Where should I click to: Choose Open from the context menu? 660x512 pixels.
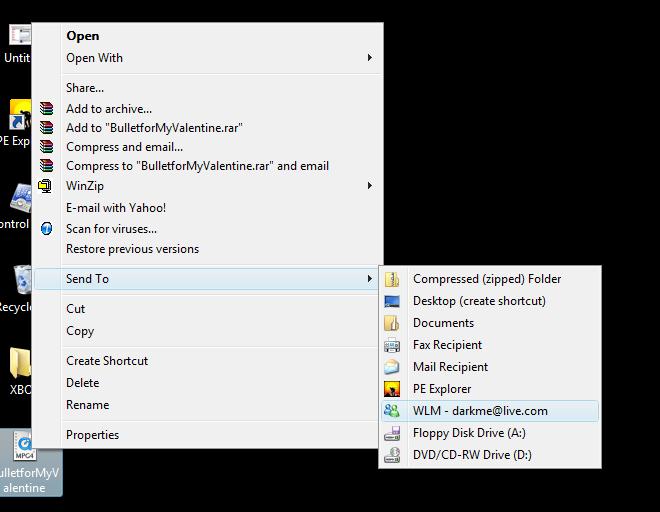pyautogui.click(x=83, y=36)
